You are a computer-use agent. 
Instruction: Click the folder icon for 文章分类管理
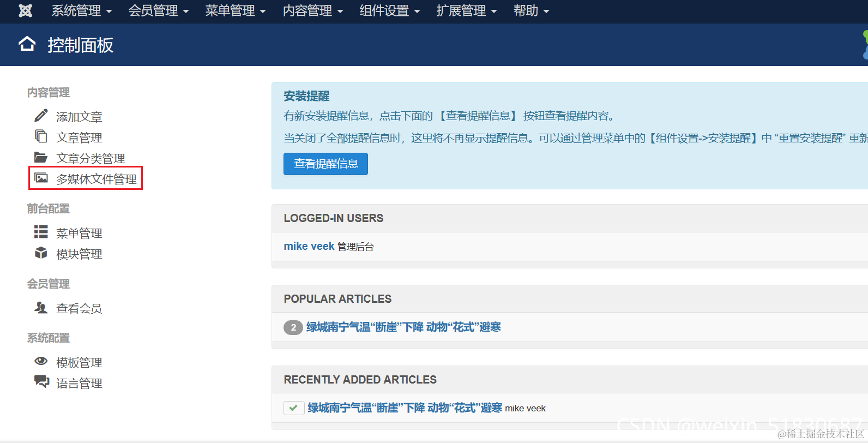point(41,157)
